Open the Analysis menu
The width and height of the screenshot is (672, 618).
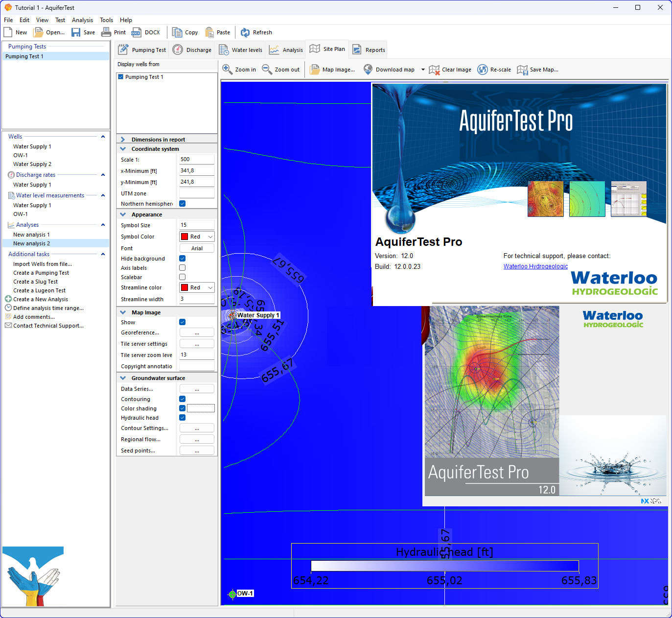[82, 20]
